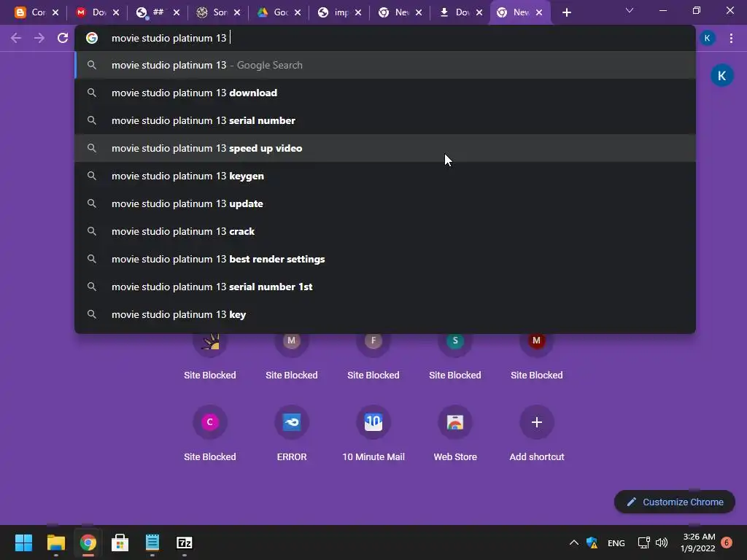This screenshot has width=747, height=560.
Task: Open the ERROR shortcut tile
Action: tap(292, 432)
